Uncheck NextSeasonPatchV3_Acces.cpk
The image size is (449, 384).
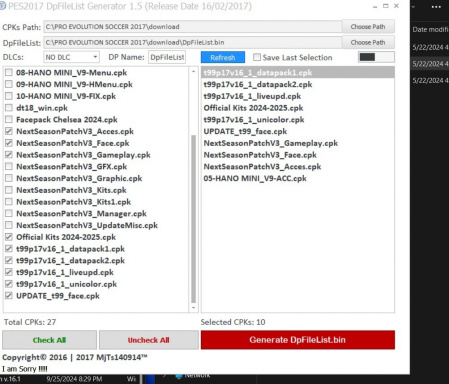pos(9,131)
